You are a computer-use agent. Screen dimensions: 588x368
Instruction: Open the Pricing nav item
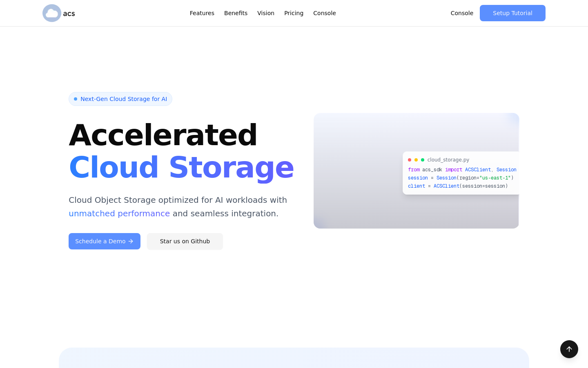(294, 13)
